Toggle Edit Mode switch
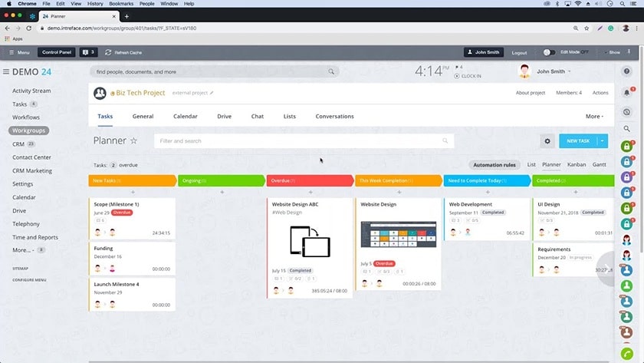The width and height of the screenshot is (644, 363). pos(549,52)
